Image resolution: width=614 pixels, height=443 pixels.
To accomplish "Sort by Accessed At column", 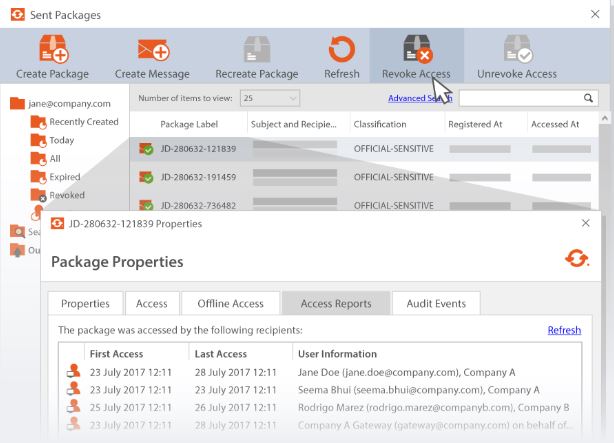I will click(x=555, y=124).
